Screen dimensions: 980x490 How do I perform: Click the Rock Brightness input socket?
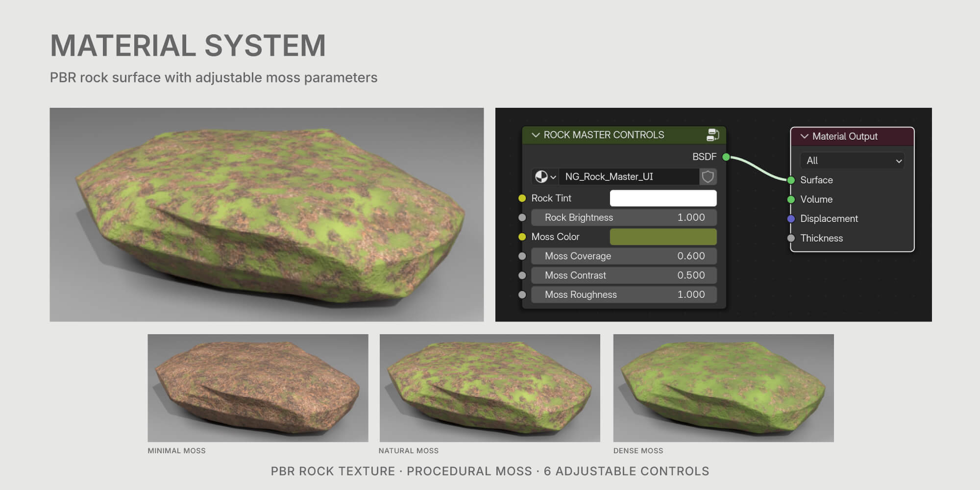point(522,218)
